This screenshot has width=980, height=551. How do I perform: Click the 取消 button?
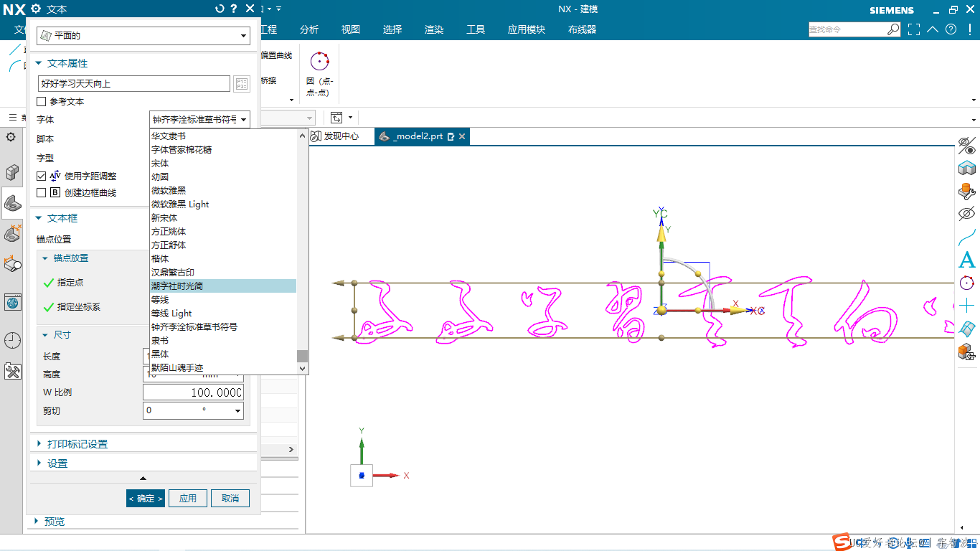(x=230, y=498)
